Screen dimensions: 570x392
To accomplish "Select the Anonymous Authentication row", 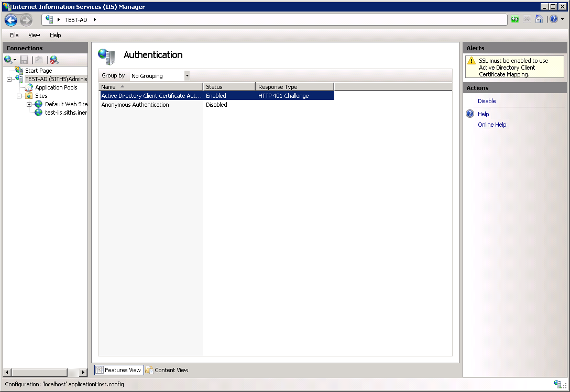I will click(x=217, y=105).
